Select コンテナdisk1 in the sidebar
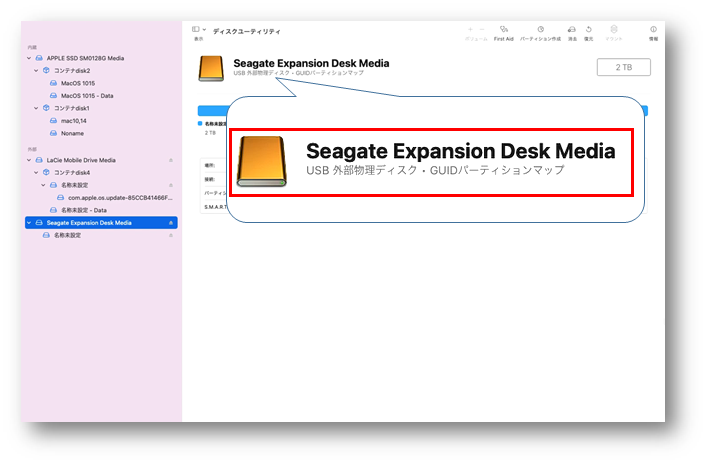Viewport: 707px width, 464px height. coord(72,108)
